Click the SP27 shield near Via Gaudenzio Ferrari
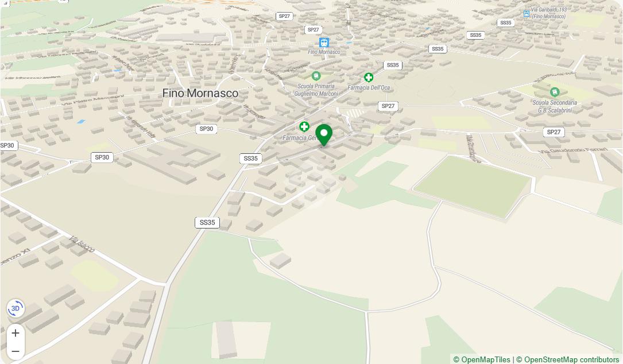This screenshot has width=623, height=364. tap(554, 132)
